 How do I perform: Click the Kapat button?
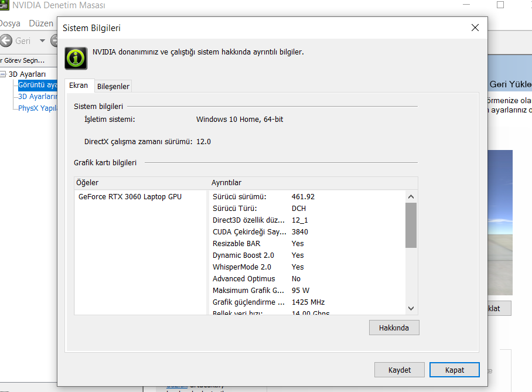click(x=454, y=370)
